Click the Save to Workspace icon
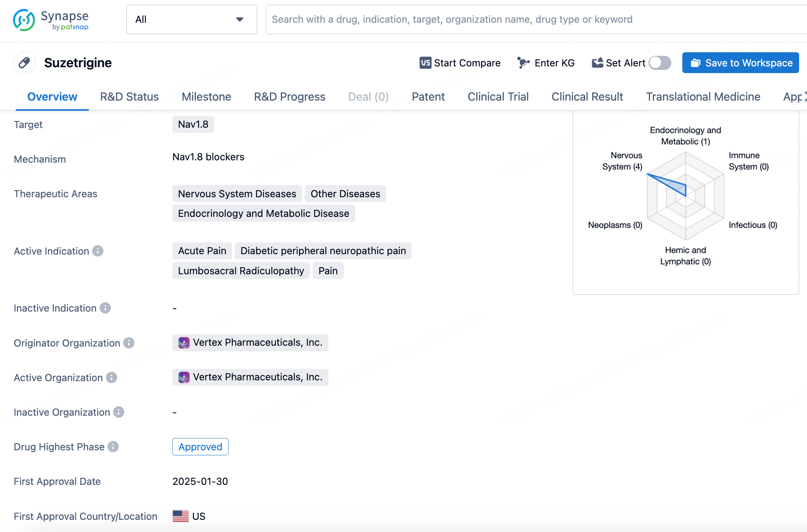Image resolution: width=807 pixels, height=532 pixels. pos(696,62)
